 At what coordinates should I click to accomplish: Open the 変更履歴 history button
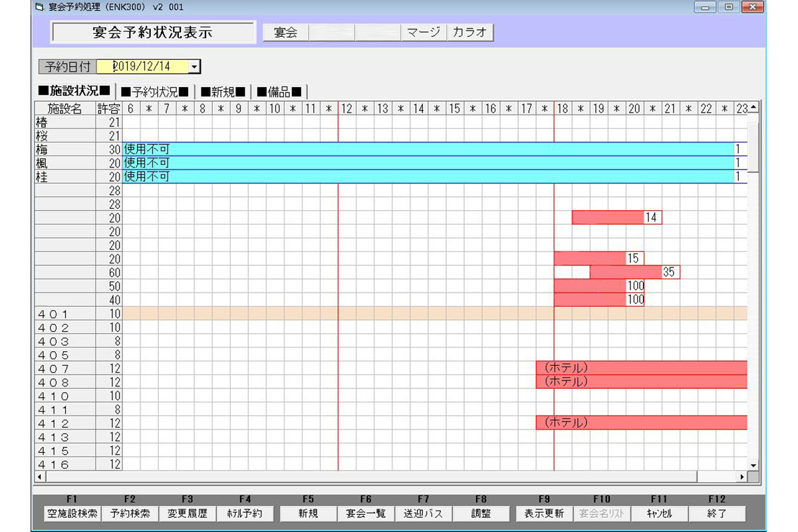tap(188, 513)
